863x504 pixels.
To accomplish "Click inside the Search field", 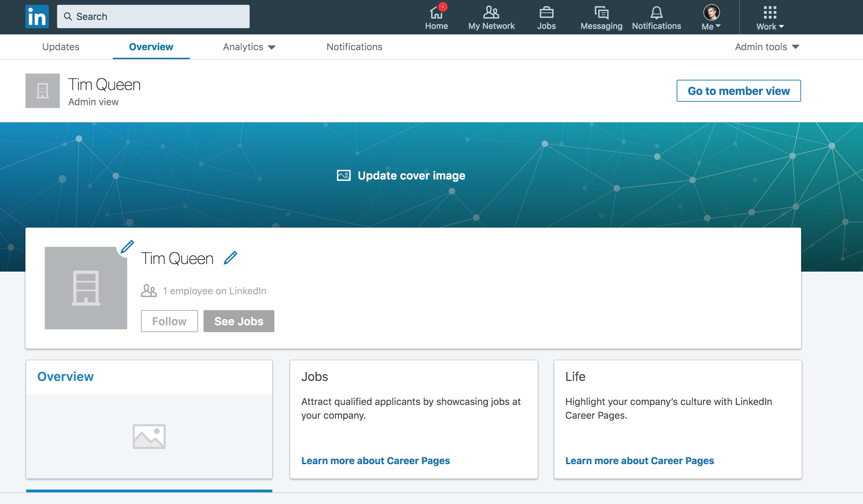I will coord(153,16).
